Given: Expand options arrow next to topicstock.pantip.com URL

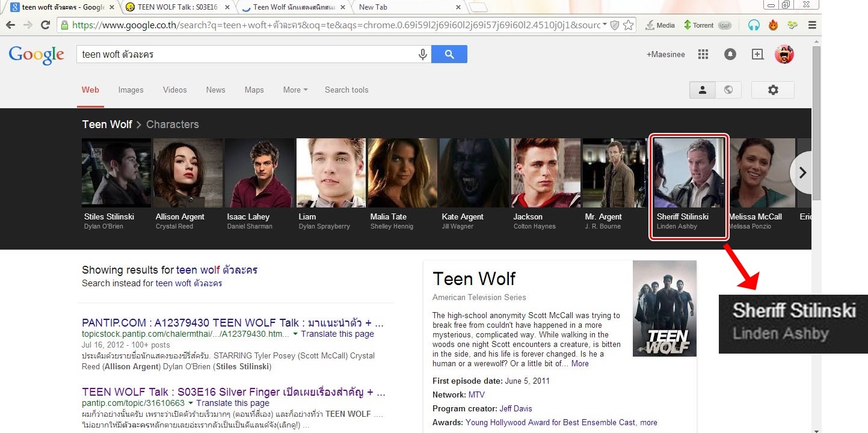Looking at the screenshot, I should (295, 334).
